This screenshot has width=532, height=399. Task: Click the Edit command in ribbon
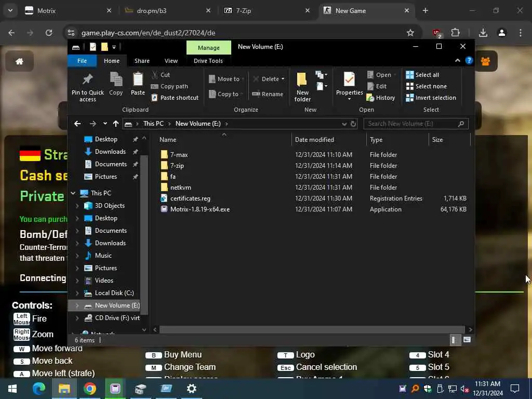(x=377, y=86)
